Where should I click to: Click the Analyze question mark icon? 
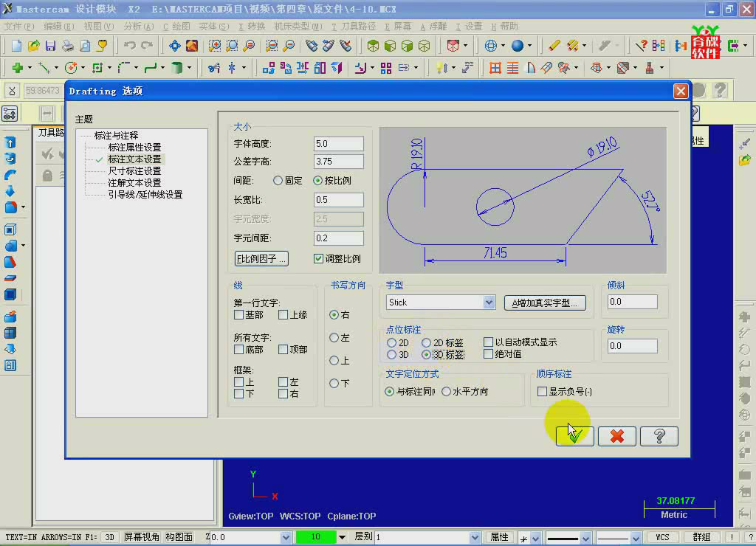(x=641, y=46)
